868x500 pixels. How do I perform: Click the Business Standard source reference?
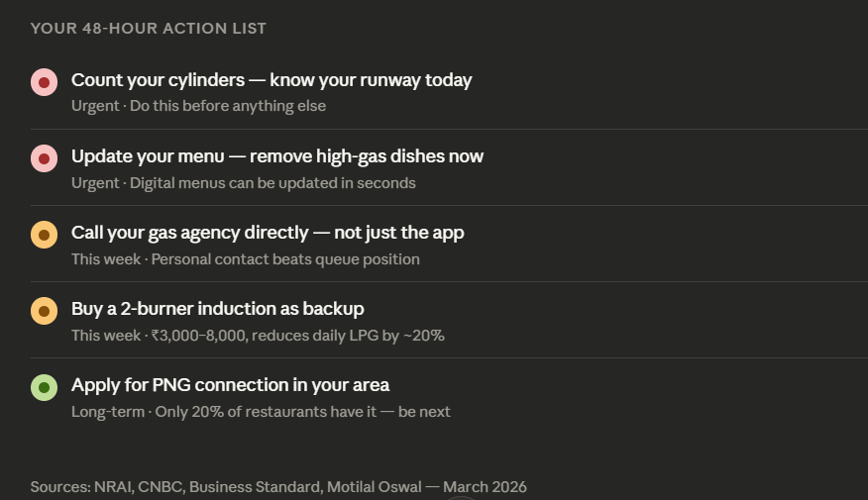[254, 487]
